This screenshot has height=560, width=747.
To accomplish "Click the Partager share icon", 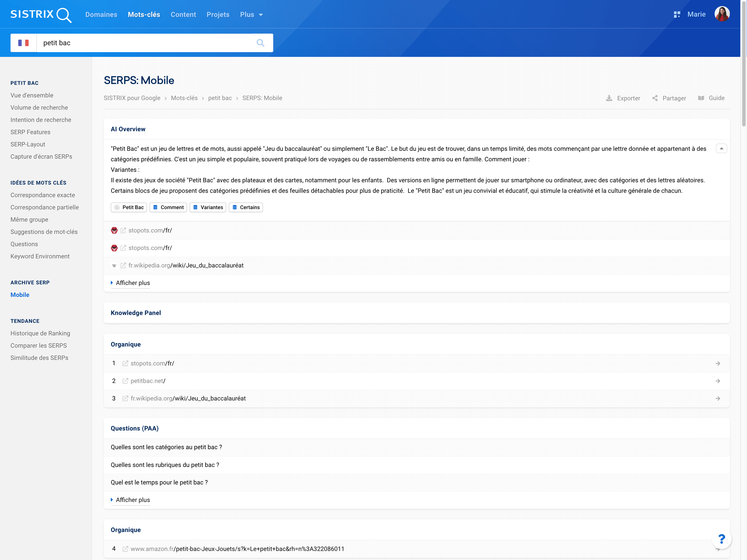I will pos(655,98).
